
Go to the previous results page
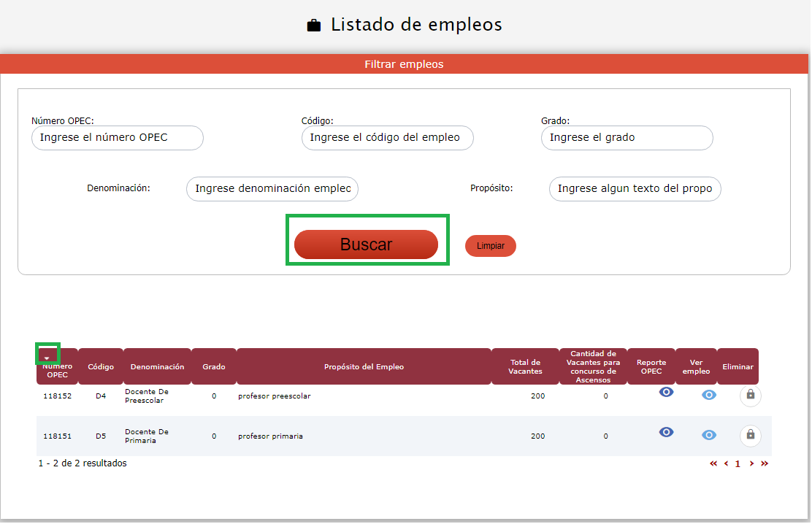[x=726, y=463]
